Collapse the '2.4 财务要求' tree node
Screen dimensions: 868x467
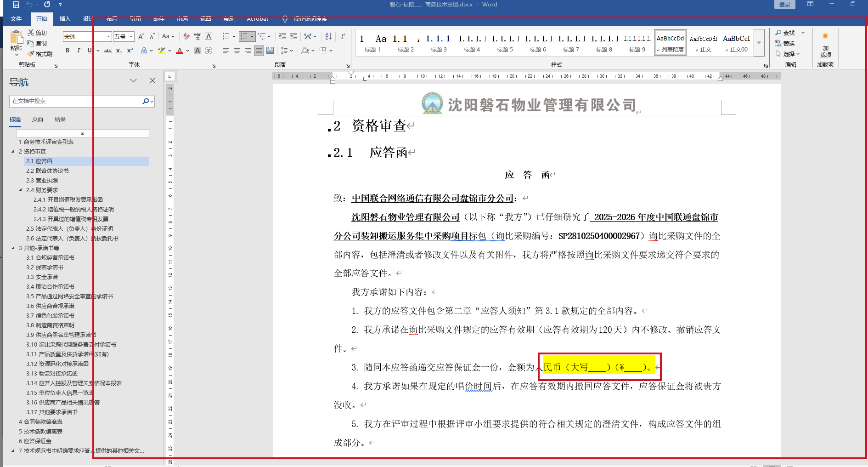(20, 190)
